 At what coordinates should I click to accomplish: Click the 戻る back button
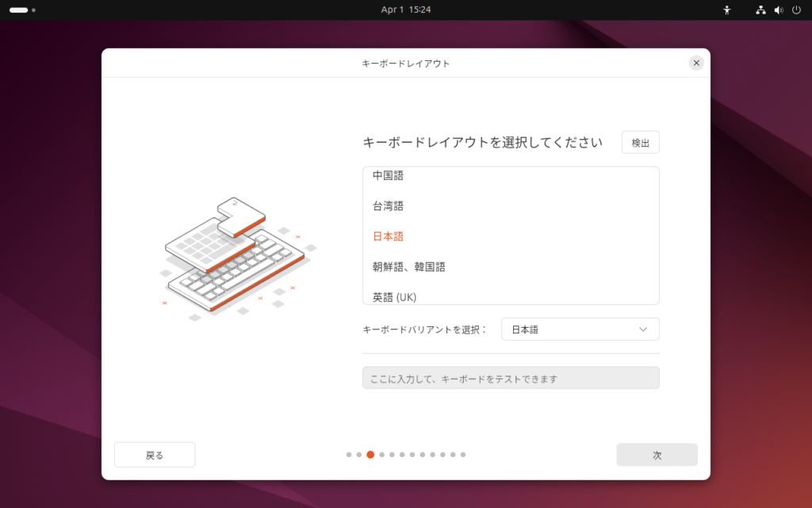[155, 455]
